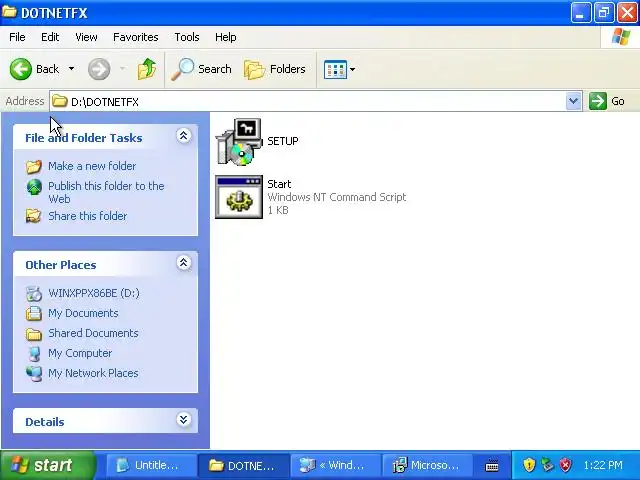Click Publish this folder to the Web
The width and height of the screenshot is (640, 480).
coord(106,192)
